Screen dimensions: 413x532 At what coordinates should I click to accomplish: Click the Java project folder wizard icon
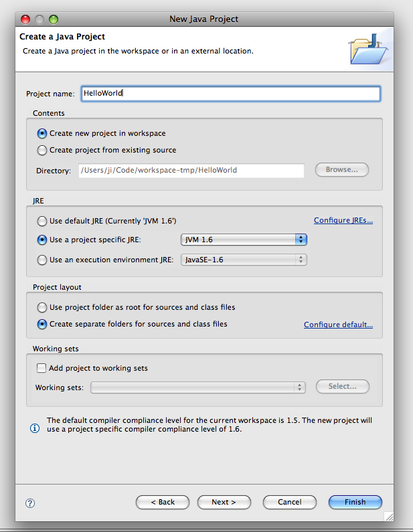click(369, 50)
